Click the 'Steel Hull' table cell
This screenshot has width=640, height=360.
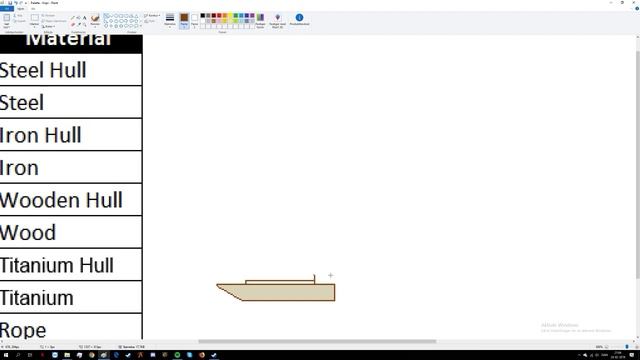[x=71, y=70]
